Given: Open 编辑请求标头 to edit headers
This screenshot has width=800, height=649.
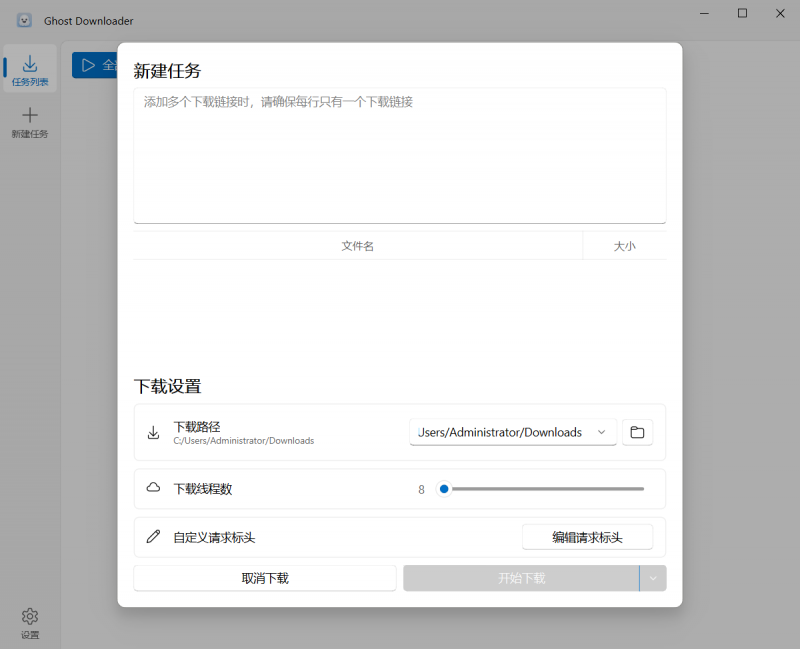Looking at the screenshot, I should point(587,537).
